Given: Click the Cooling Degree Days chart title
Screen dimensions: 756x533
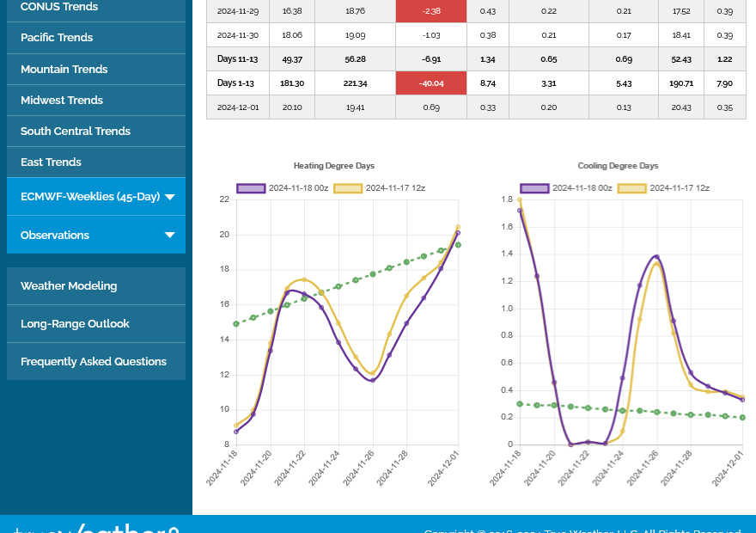Looking at the screenshot, I should [x=618, y=165].
